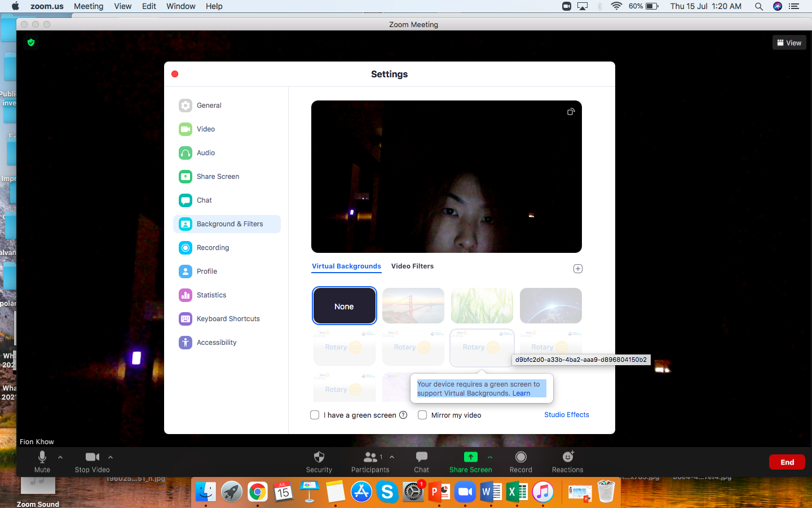Click the rotate icon on the video preview
Image resolution: width=812 pixels, height=508 pixels.
click(x=571, y=112)
